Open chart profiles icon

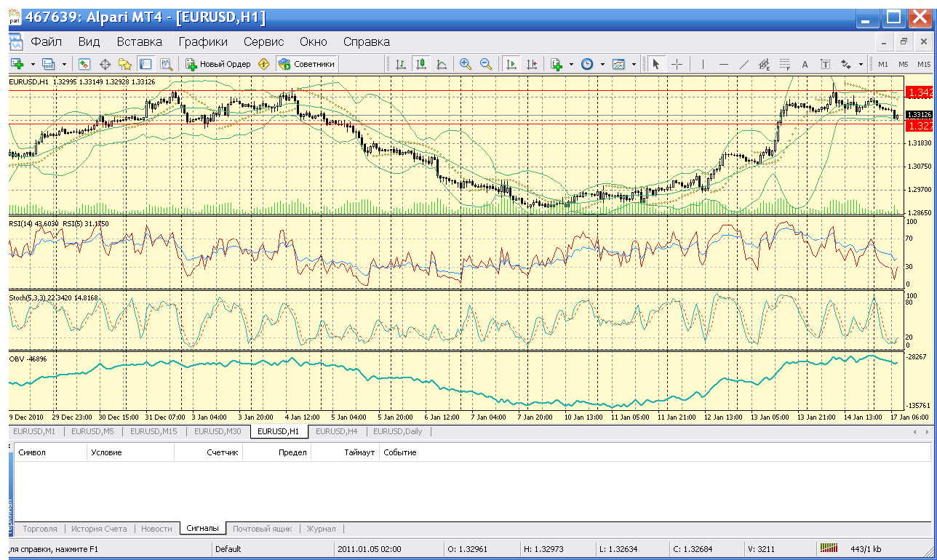click(48, 64)
